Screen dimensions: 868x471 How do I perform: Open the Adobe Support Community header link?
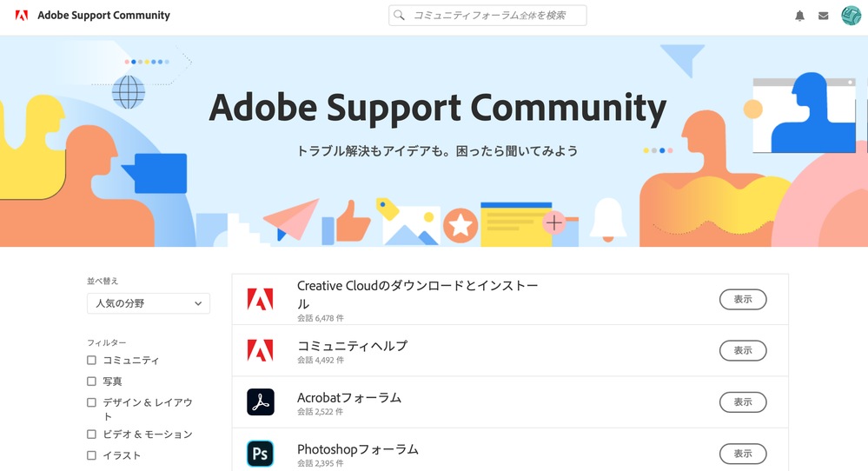pos(103,16)
